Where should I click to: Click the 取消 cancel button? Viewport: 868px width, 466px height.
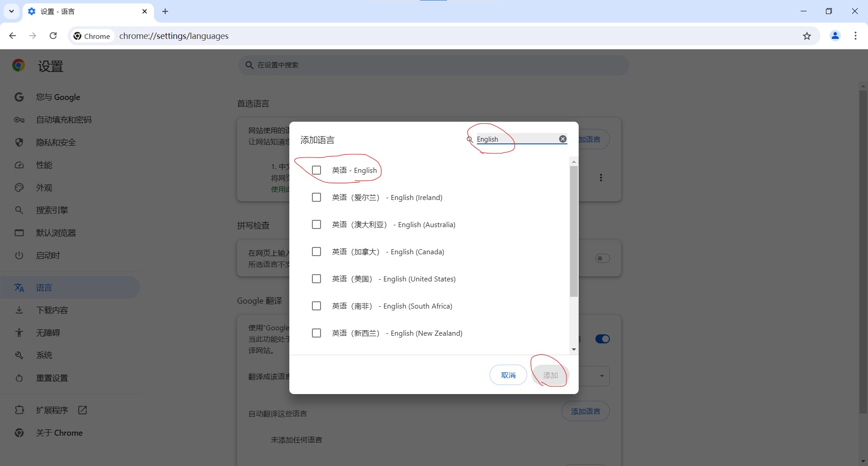click(508, 375)
